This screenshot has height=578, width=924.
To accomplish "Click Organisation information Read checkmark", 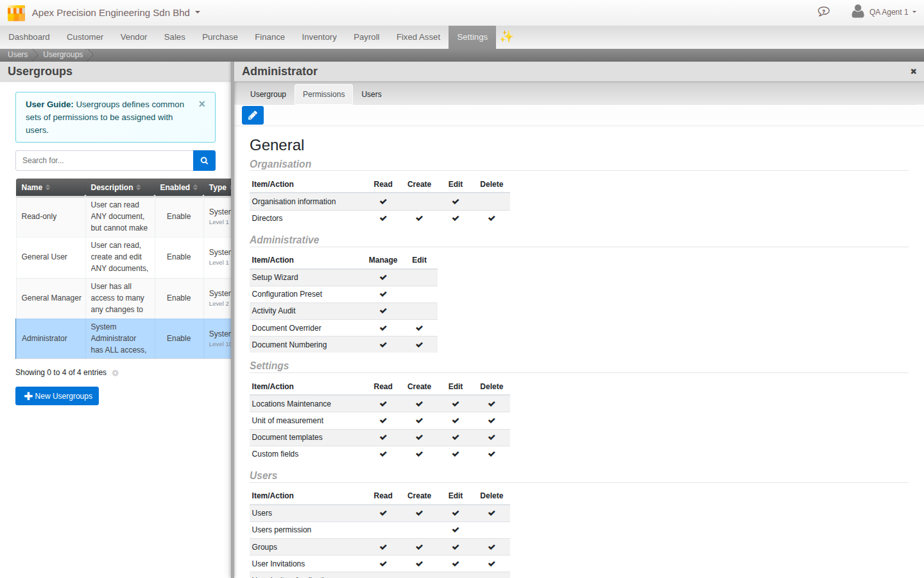I will tap(383, 202).
